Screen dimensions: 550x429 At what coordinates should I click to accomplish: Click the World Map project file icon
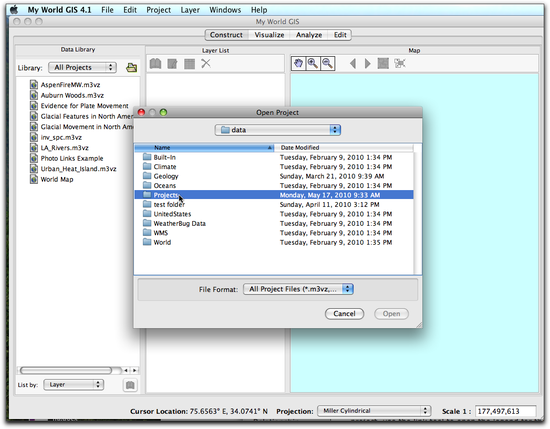[34, 180]
